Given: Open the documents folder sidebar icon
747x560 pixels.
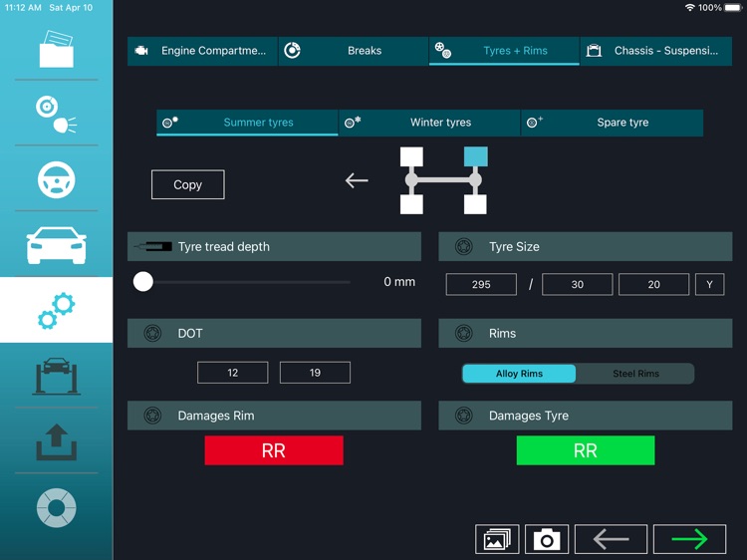Looking at the screenshot, I should tap(56, 49).
